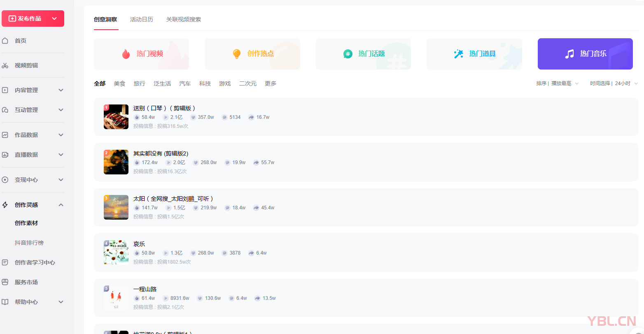Select the 热门道具 trending props card

pos(474,54)
